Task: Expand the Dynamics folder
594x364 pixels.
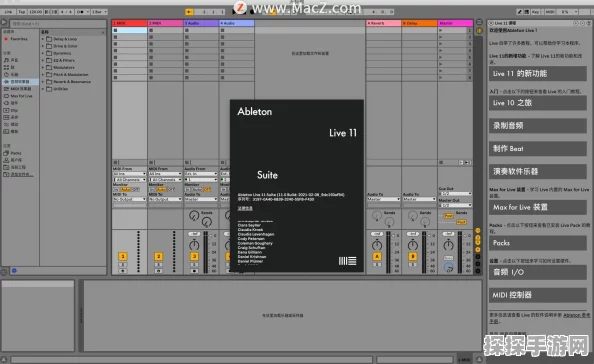Action: (x=43, y=53)
